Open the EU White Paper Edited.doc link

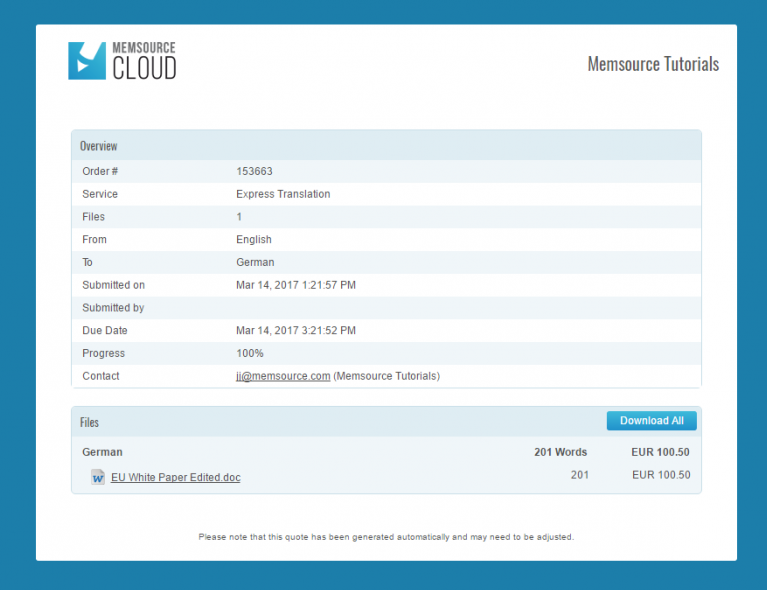click(176, 477)
